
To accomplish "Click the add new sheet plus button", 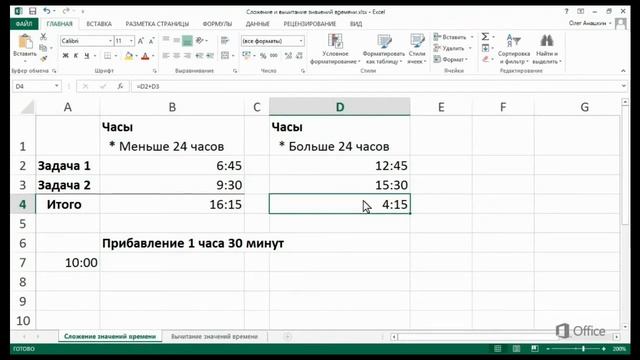I will (x=287, y=337).
